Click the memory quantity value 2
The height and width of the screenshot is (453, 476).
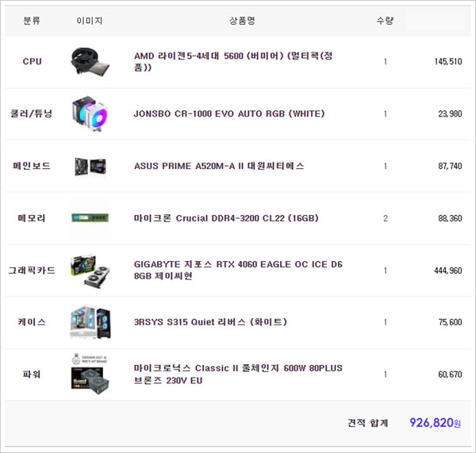click(x=386, y=218)
